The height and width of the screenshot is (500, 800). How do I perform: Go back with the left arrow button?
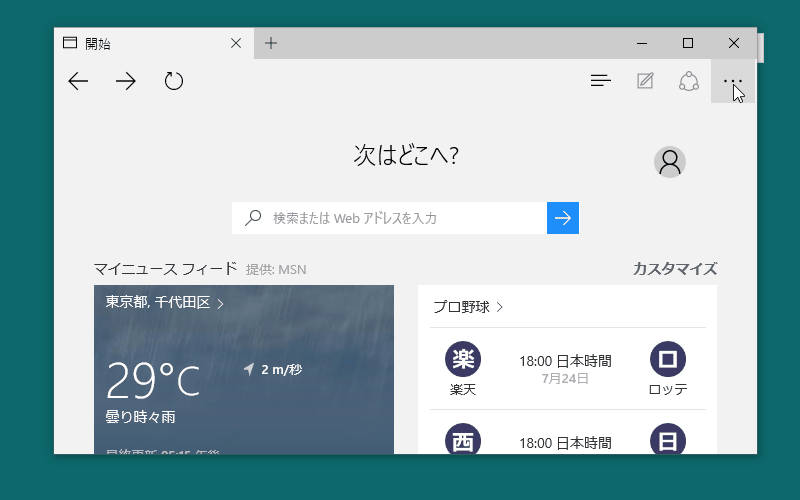tap(78, 81)
